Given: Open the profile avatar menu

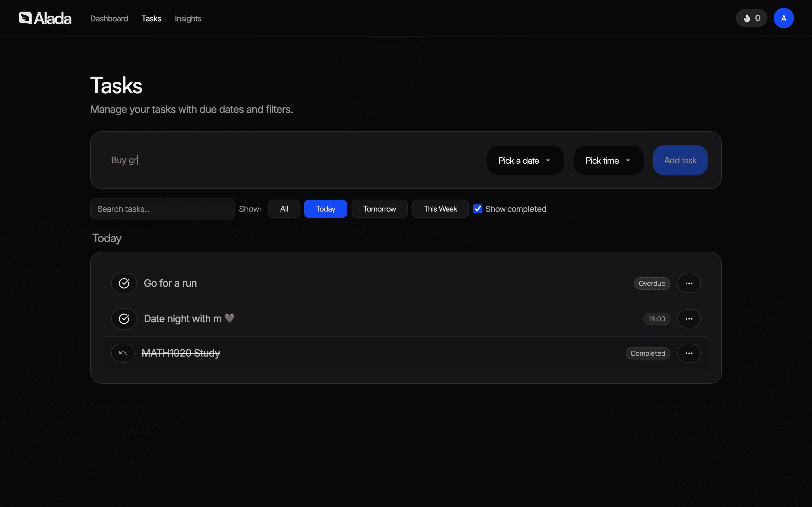Looking at the screenshot, I should (784, 18).
